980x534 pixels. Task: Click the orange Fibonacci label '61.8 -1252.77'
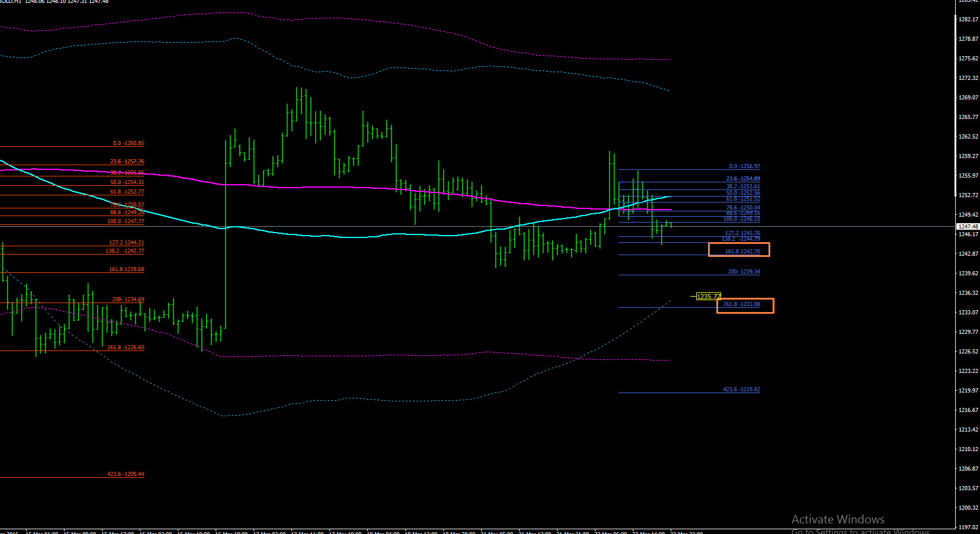pyautogui.click(x=127, y=192)
